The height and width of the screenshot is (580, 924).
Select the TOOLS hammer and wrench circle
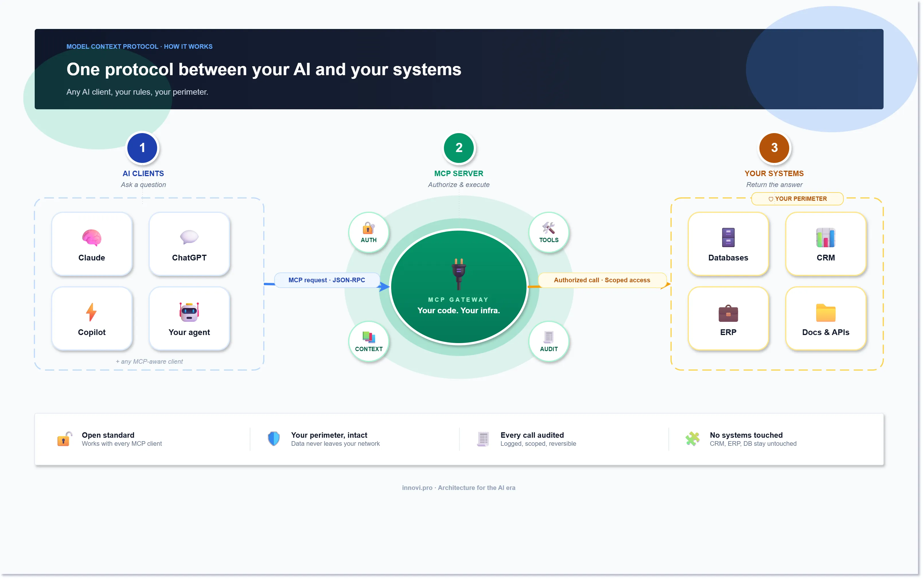click(x=549, y=232)
